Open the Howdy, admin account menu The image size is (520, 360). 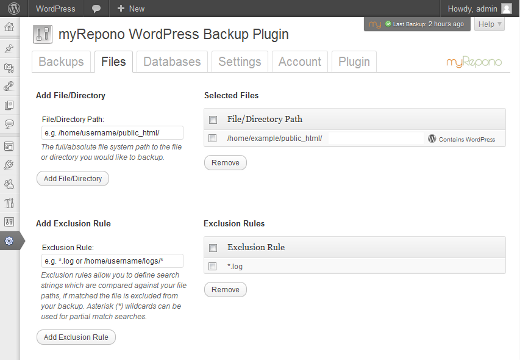coord(480,9)
